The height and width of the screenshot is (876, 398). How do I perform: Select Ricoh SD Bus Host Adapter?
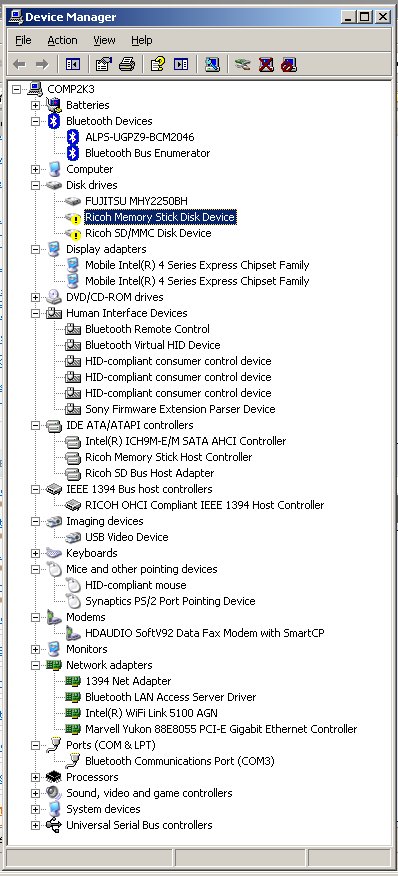149,473
